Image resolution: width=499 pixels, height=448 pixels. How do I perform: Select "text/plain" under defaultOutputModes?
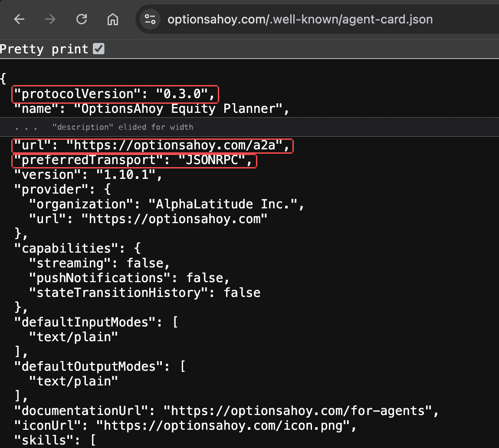[x=73, y=382]
